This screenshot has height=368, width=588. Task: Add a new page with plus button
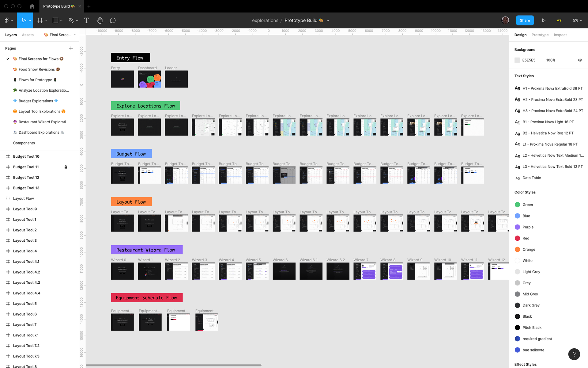pos(71,48)
